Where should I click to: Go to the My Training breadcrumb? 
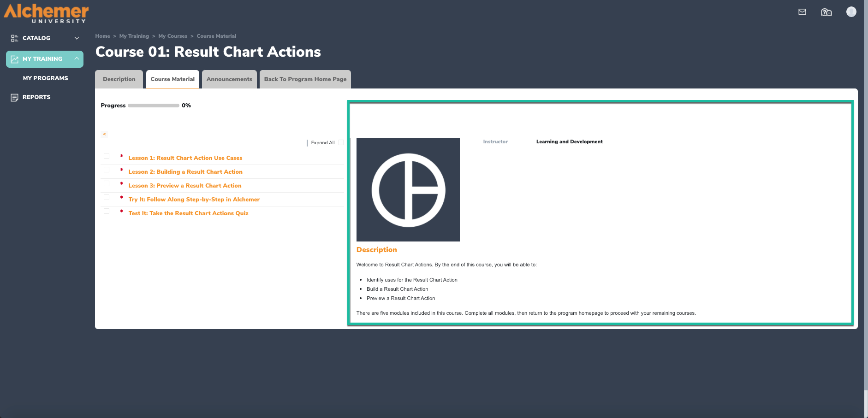pyautogui.click(x=134, y=36)
